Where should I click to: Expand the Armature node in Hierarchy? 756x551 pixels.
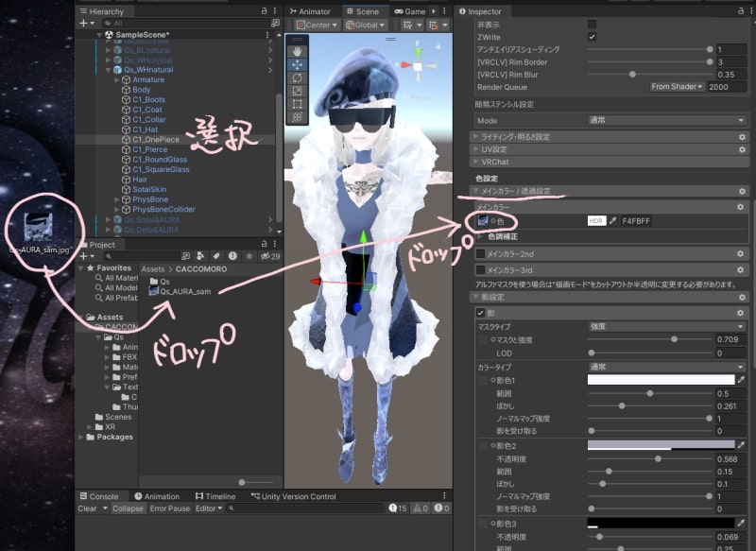(116, 80)
